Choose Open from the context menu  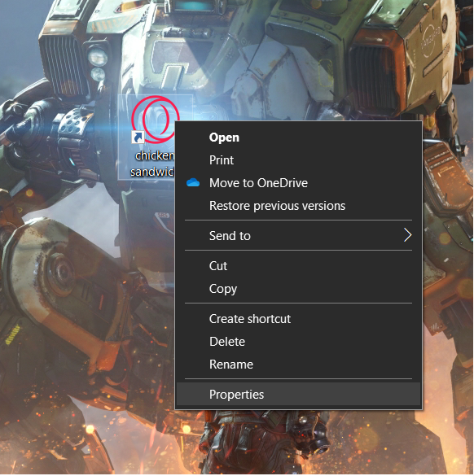(x=298, y=138)
